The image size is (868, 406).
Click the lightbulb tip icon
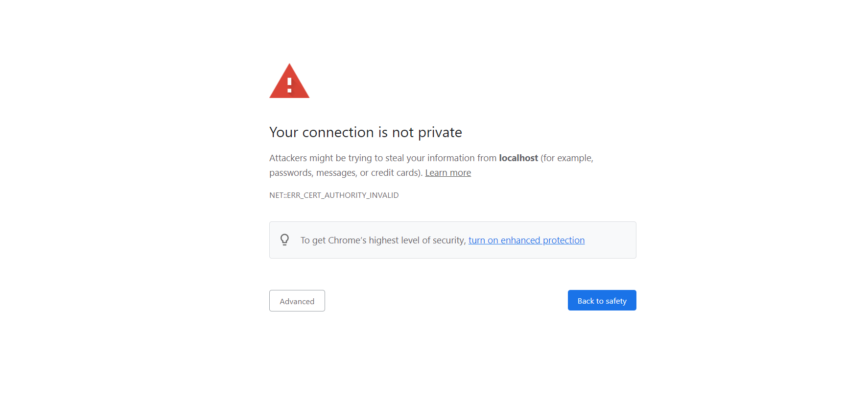point(284,239)
